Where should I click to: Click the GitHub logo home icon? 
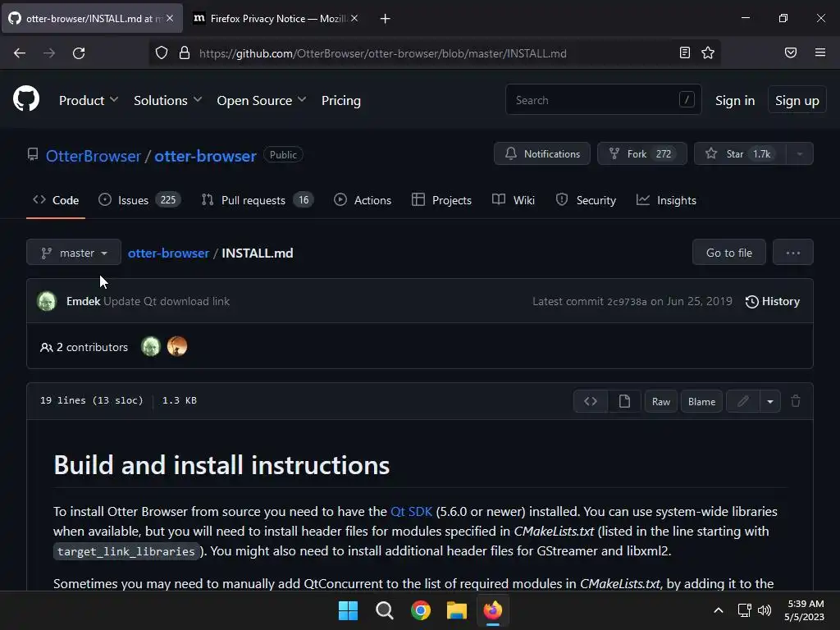(x=26, y=99)
